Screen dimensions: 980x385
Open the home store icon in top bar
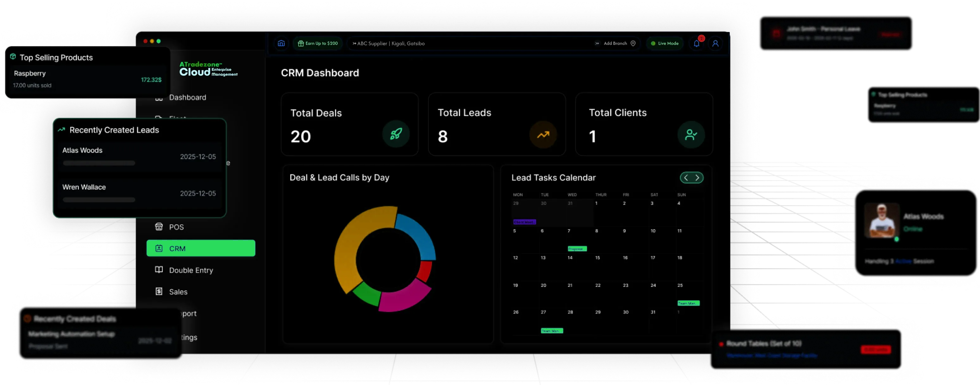(281, 43)
